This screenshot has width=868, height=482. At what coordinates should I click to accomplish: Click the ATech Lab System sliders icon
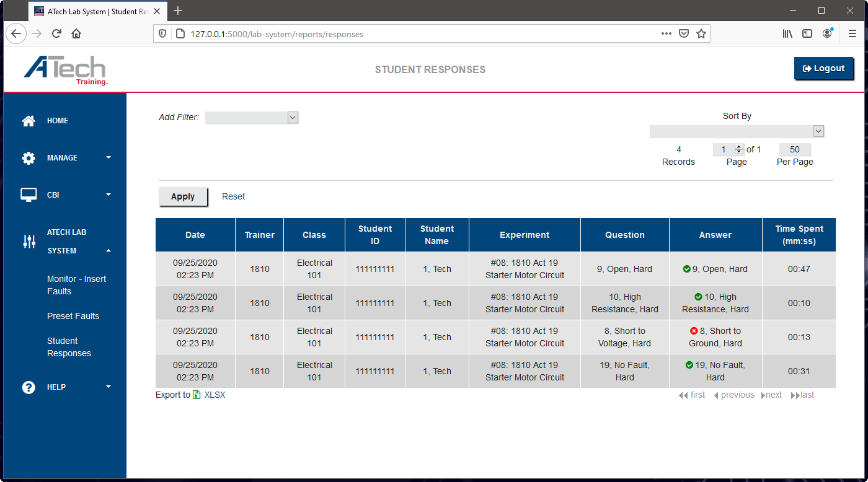point(29,242)
